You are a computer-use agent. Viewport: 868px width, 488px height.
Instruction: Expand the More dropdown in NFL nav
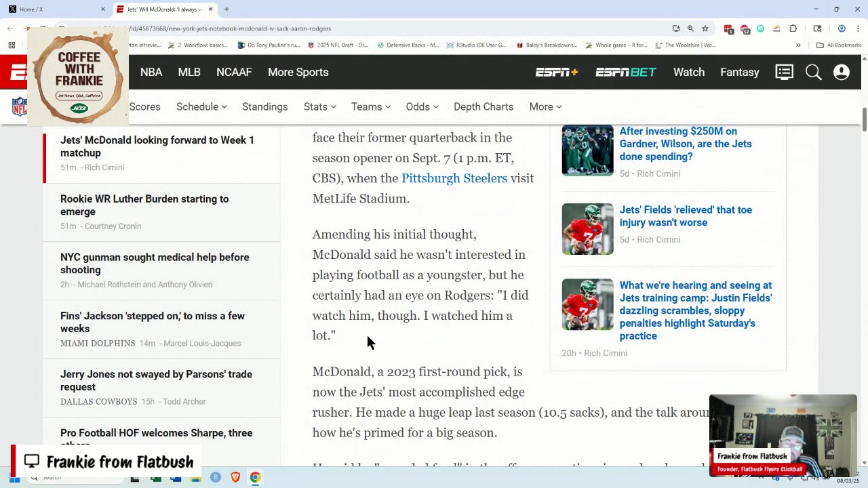coord(545,106)
